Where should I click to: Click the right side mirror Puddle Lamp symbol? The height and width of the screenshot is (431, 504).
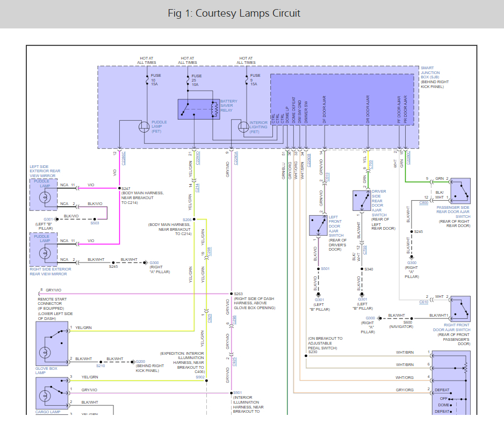pyautogui.click(x=44, y=250)
